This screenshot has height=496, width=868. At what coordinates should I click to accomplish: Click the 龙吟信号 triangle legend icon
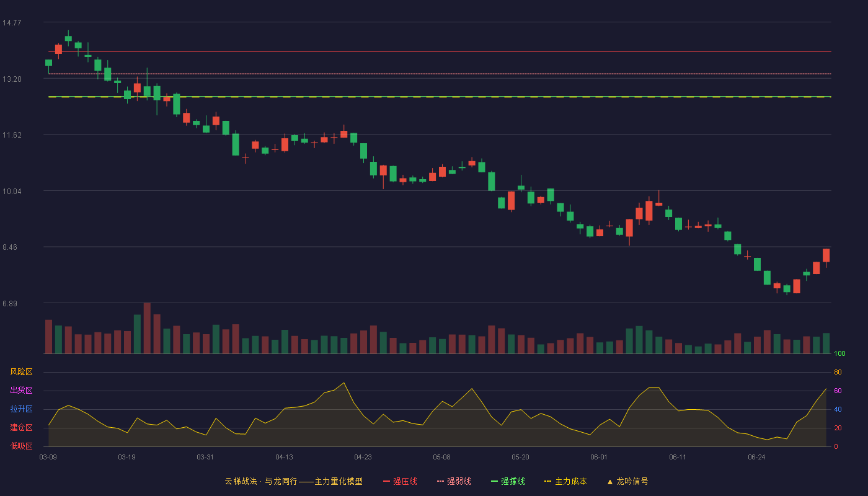pos(609,481)
